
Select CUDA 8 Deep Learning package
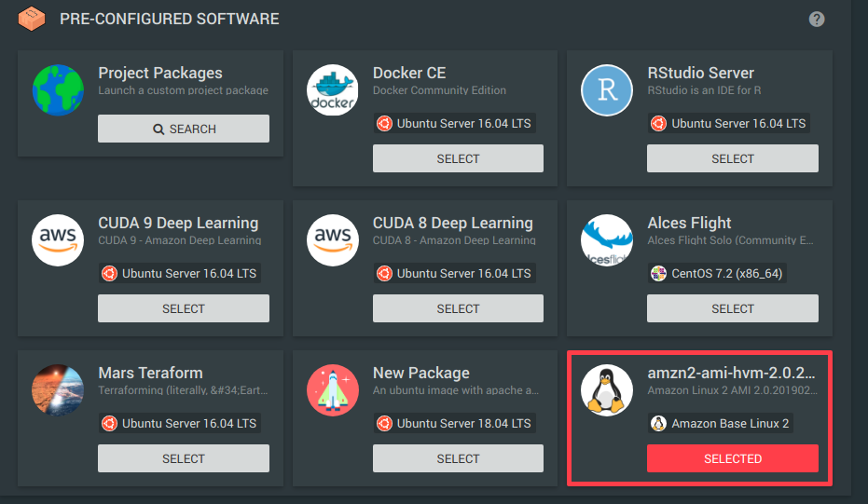pos(458,308)
